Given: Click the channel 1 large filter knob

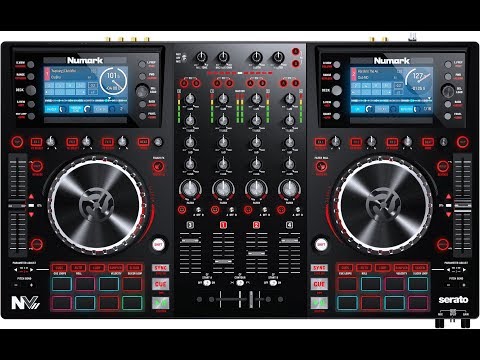Looking at the screenshot, I should point(223,189).
